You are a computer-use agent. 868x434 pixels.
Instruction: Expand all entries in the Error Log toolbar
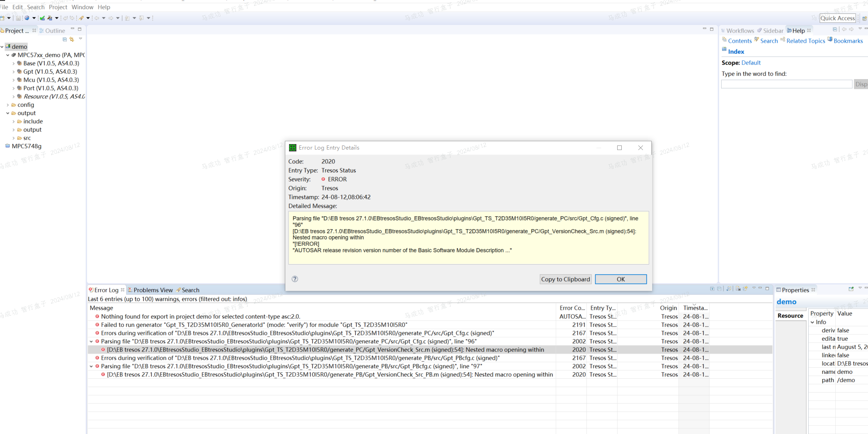coord(712,289)
